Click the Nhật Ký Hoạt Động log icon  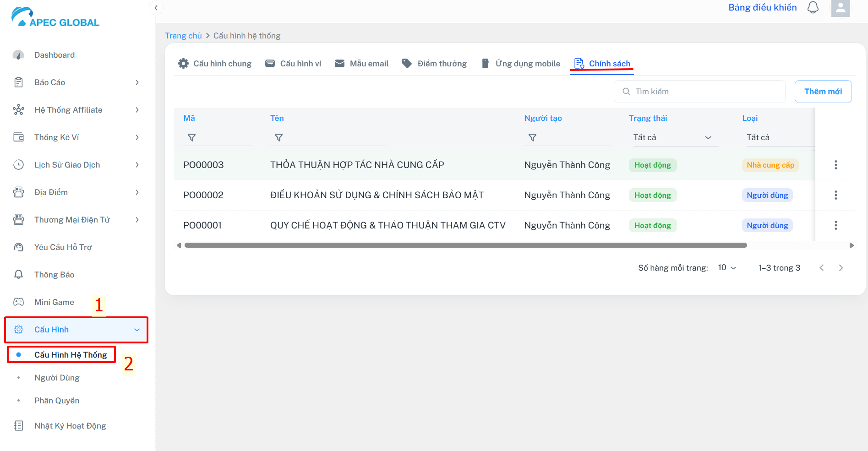tap(18, 426)
